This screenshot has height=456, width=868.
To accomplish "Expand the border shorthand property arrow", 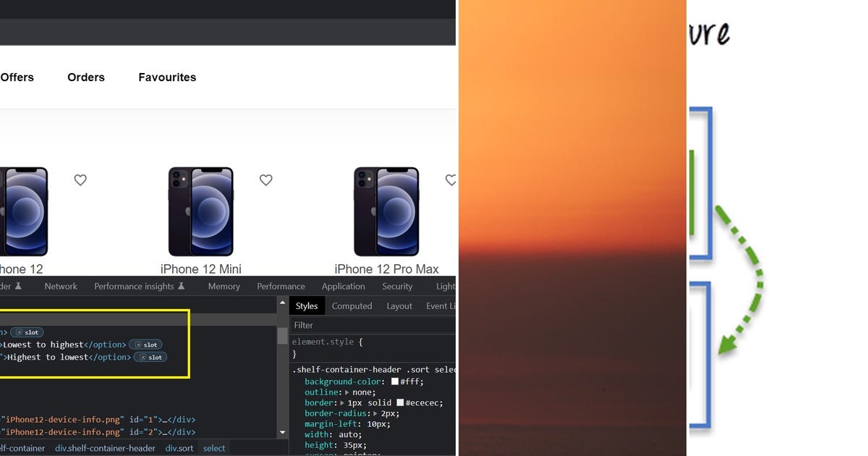I will (342, 402).
